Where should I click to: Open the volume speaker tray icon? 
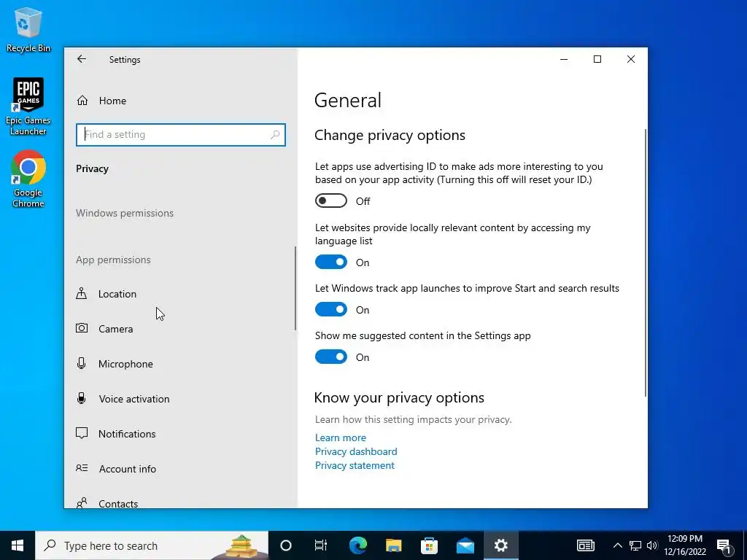coord(652,545)
